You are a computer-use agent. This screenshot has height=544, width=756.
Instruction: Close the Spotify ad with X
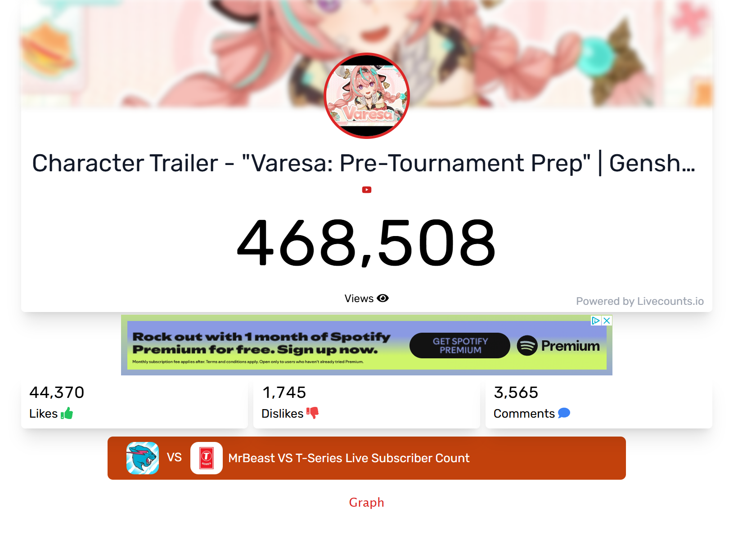[607, 321]
